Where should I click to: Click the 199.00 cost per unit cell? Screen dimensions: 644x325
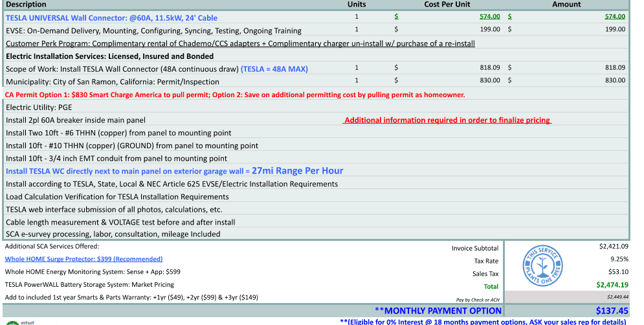click(490, 29)
